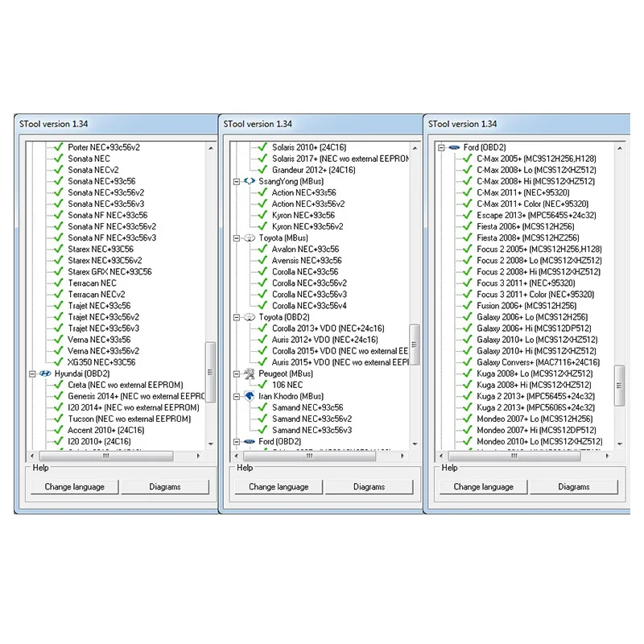
Task: Click scroll-right arrow in right window list
Action: pyautogui.click(x=607, y=456)
